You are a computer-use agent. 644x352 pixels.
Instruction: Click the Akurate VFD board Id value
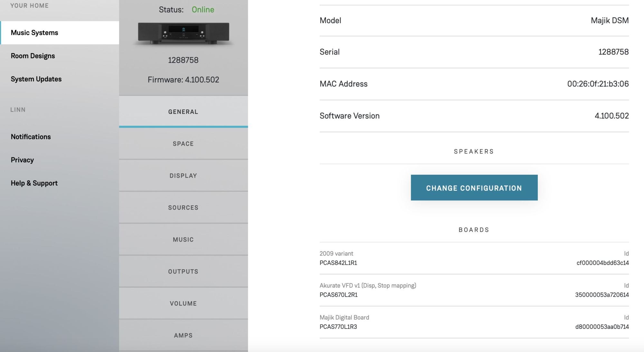click(x=602, y=295)
